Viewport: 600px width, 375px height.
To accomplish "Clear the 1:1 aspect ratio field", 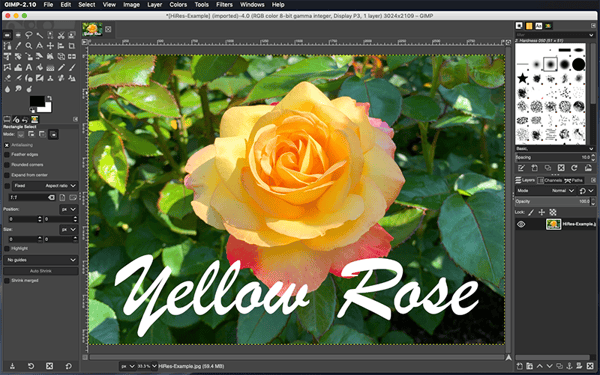I will [x=51, y=197].
